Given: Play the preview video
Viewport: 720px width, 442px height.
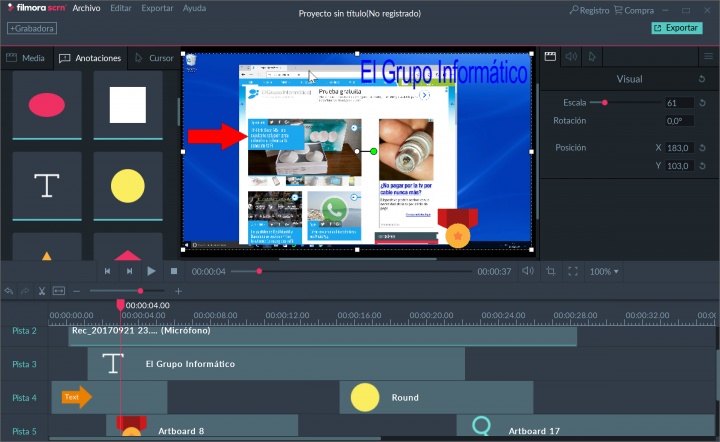Looking at the screenshot, I should click(x=151, y=271).
